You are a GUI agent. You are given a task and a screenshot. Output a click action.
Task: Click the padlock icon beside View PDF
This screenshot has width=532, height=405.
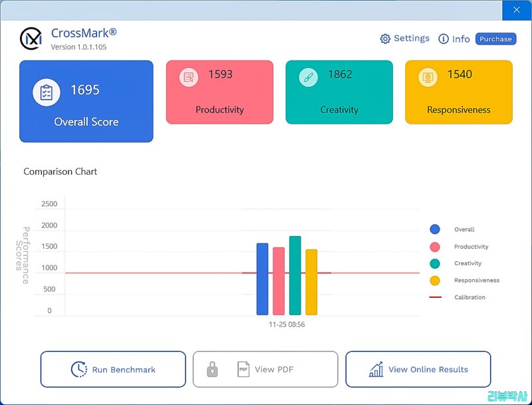point(212,369)
